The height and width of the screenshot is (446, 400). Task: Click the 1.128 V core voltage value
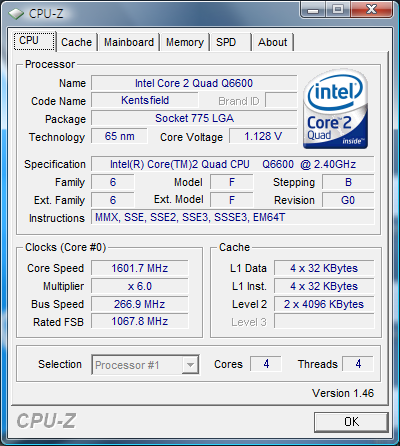pos(263,136)
